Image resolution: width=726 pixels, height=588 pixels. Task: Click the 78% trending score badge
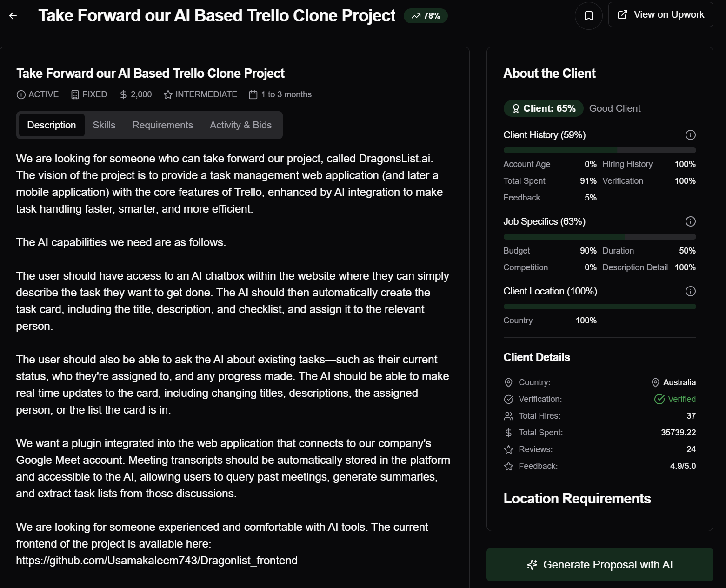pos(426,16)
